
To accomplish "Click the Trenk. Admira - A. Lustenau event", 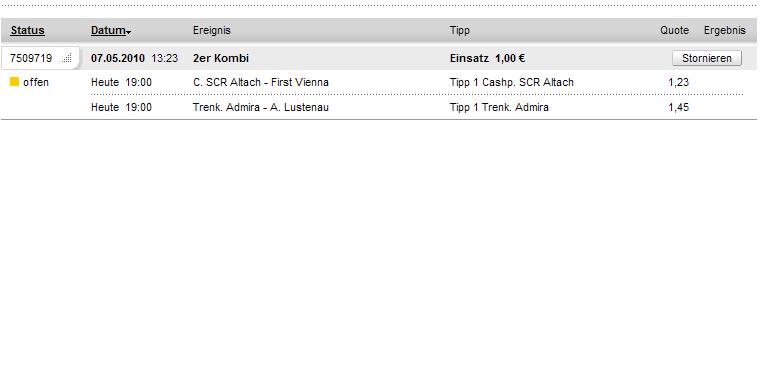I will coord(260,107).
